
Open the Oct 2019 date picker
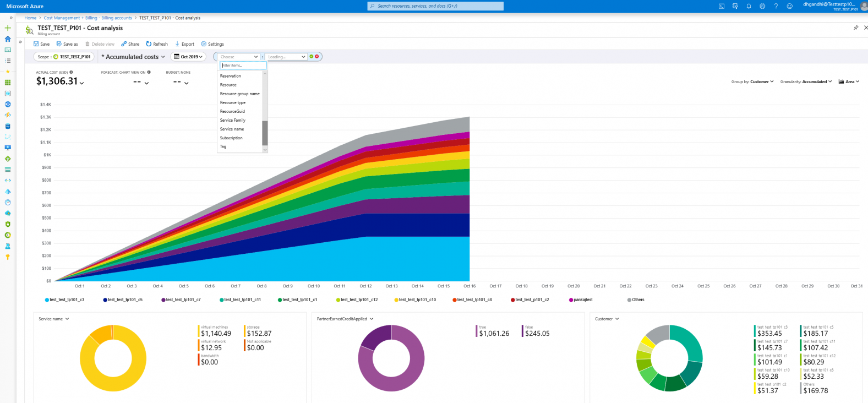(189, 57)
